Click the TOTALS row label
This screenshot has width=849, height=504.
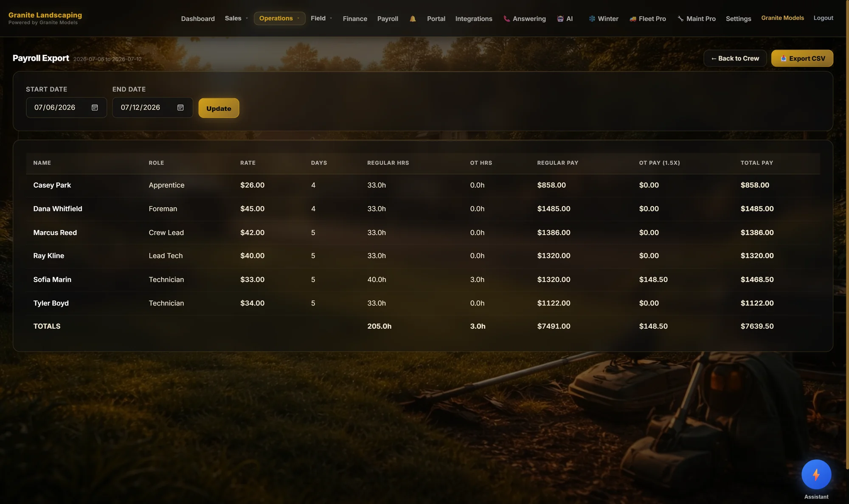pyautogui.click(x=47, y=326)
